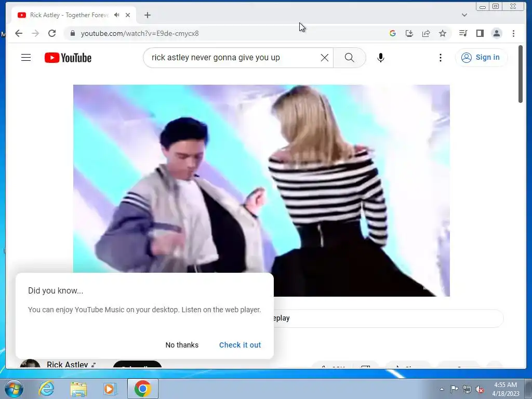
Task: Open a new tab
Action: coord(147,15)
